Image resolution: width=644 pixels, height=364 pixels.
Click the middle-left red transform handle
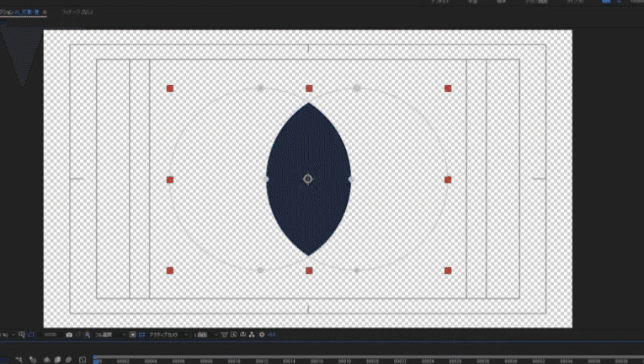[170, 179]
